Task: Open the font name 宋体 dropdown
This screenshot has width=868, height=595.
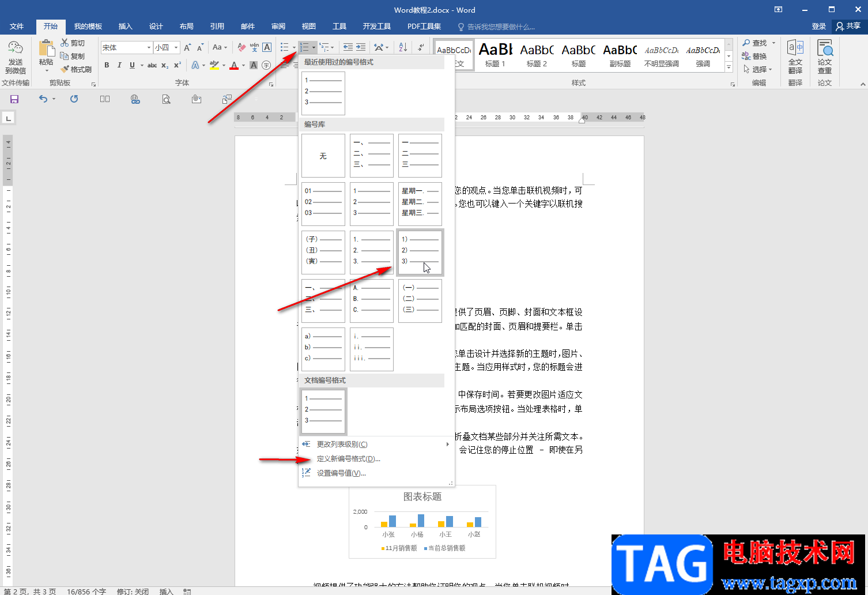Action: pos(149,48)
